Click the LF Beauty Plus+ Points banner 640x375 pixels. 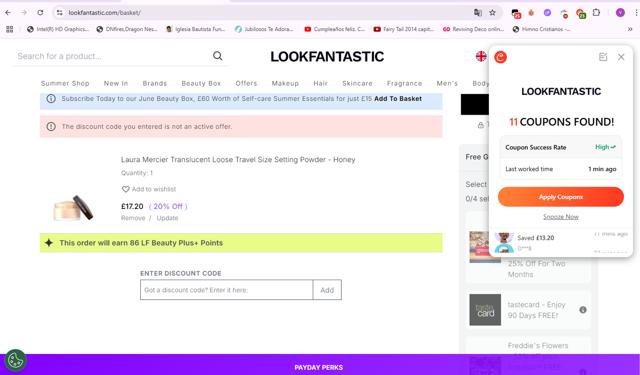tap(241, 243)
